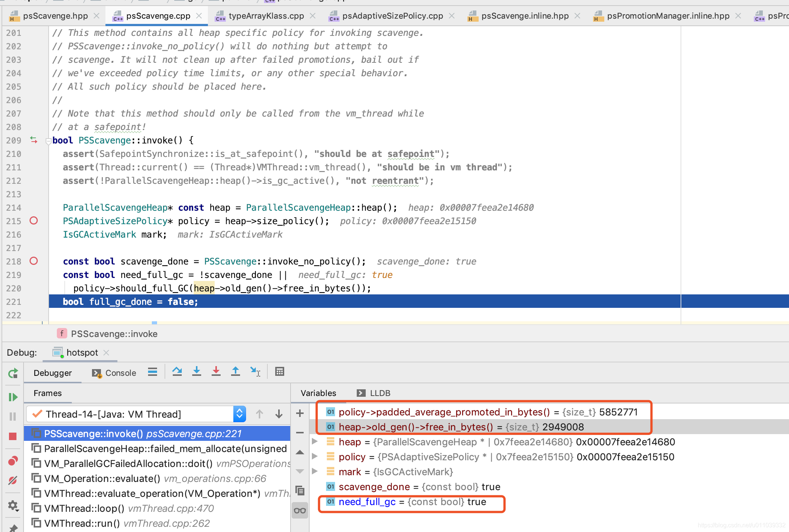Toggle breakpoint on line 215

tap(34, 221)
